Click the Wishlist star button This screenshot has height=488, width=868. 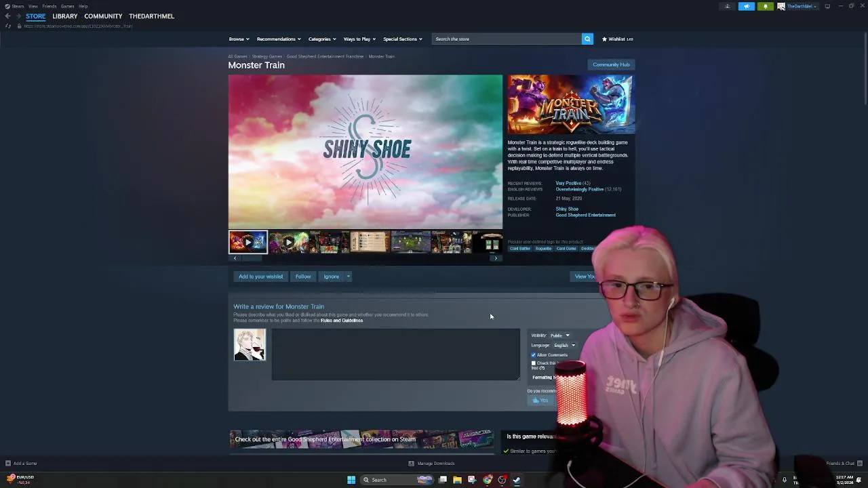tap(618, 39)
